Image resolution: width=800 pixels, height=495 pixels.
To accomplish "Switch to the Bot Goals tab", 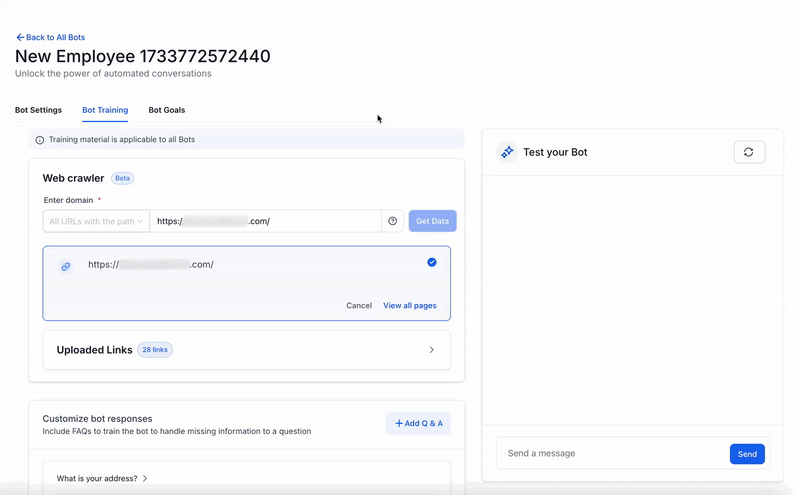I will 167,110.
